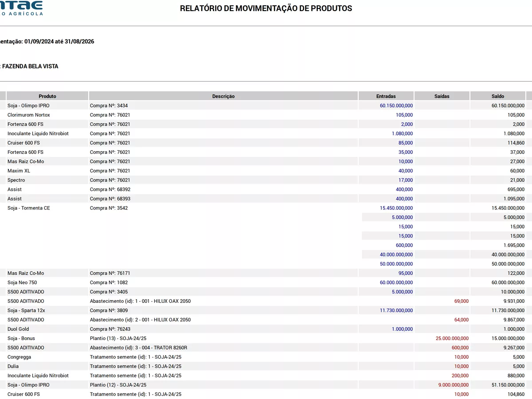Select description 'Compra Nº: 1082'
This screenshot has width=532, height=399.
coord(109,282)
